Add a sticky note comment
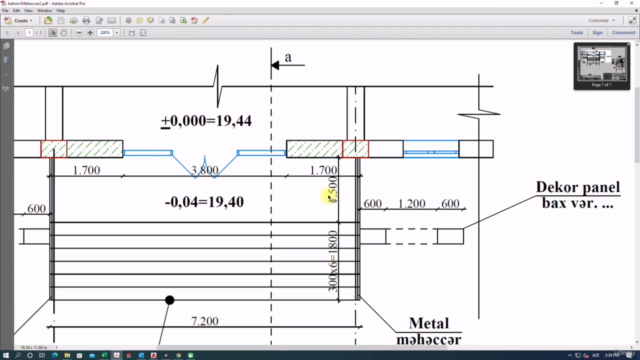640x360 pixels. (x=140, y=20)
